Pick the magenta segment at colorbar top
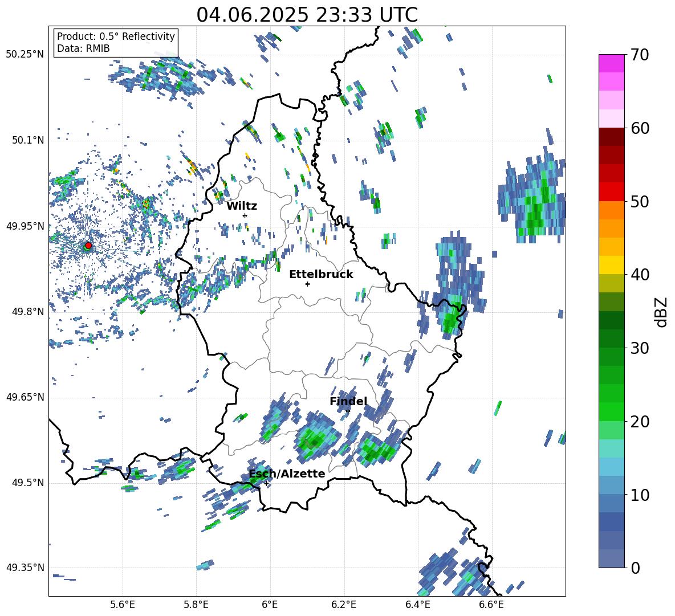The height and width of the screenshot is (616, 675). pyautogui.click(x=611, y=64)
